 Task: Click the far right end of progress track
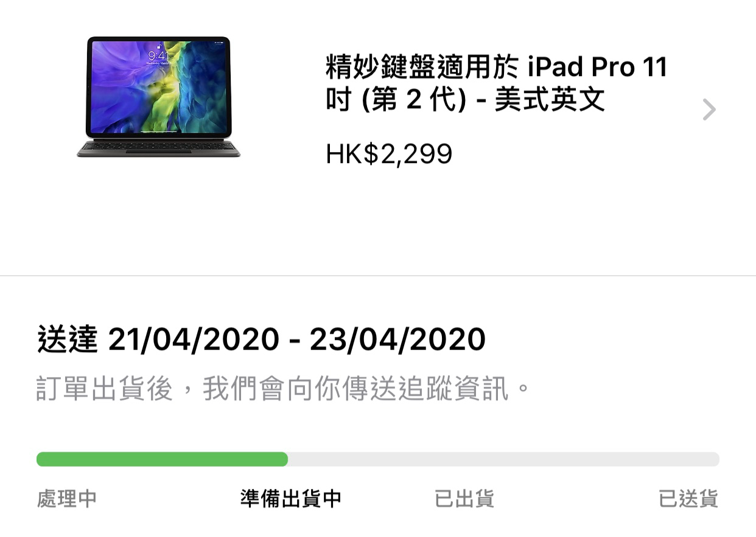pyautogui.click(x=714, y=459)
